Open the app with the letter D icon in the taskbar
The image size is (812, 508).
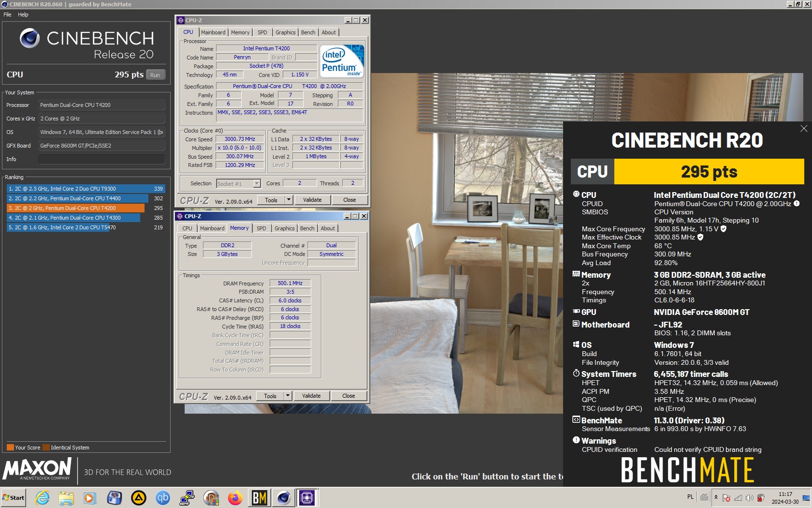tap(211, 497)
